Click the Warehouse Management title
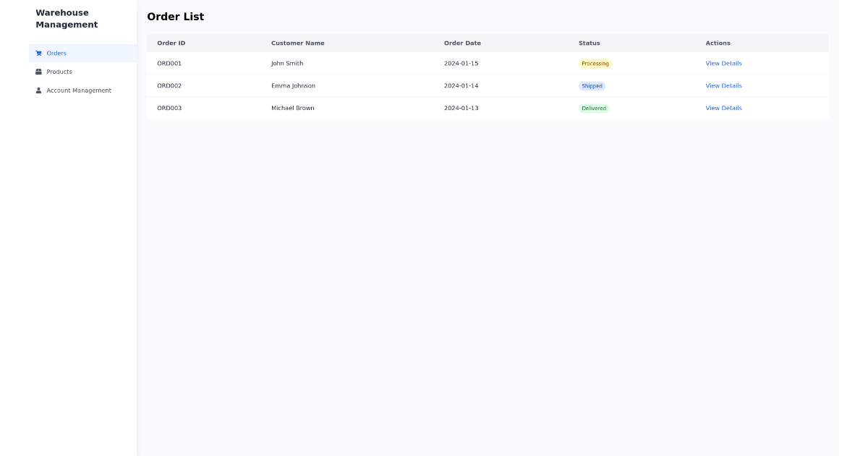This screenshot has height=456, width=868. tap(67, 18)
